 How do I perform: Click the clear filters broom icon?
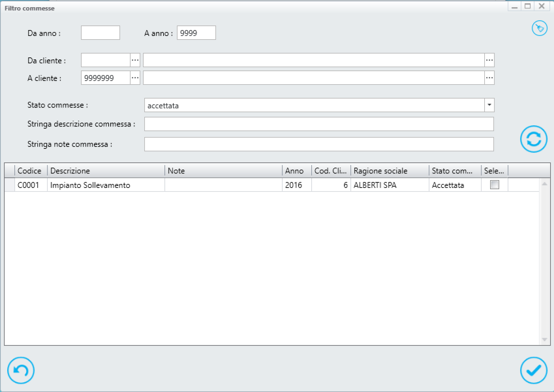coord(540,28)
